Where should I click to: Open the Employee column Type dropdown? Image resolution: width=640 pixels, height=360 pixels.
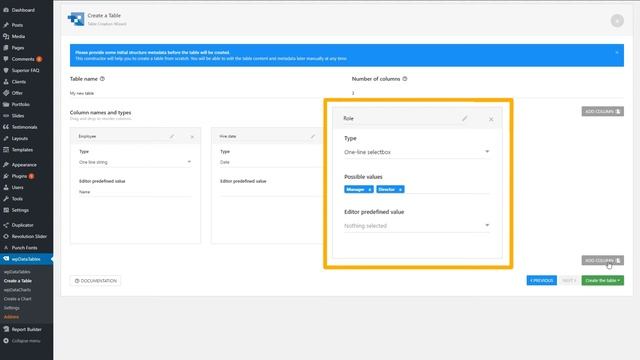135,162
